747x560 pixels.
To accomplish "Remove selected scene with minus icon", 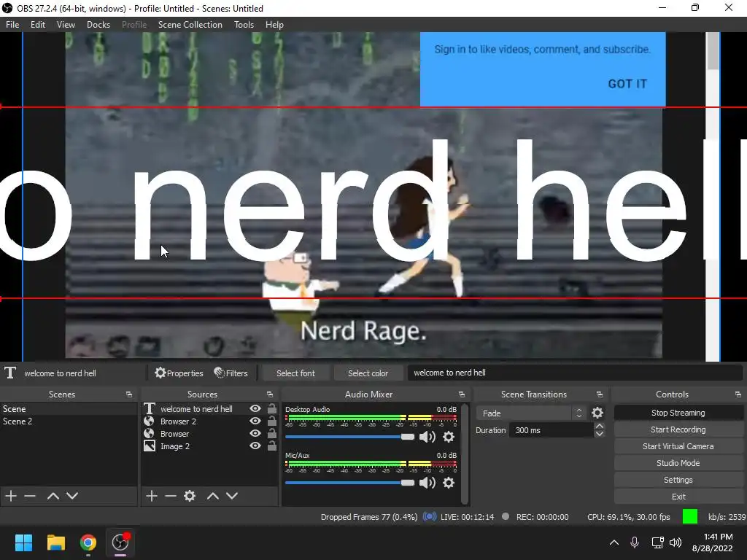I will click(30, 496).
